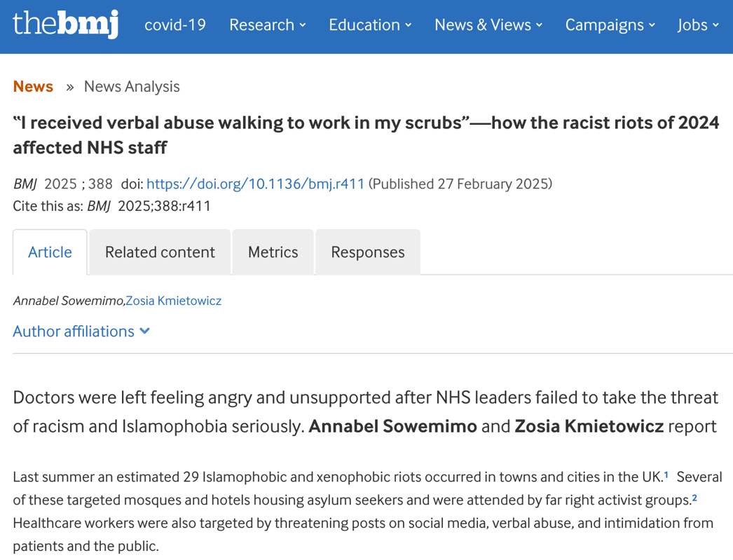Open the Metrics tab
The width and height of the screenshot is (733, 560).
click(x=273, y=252)
